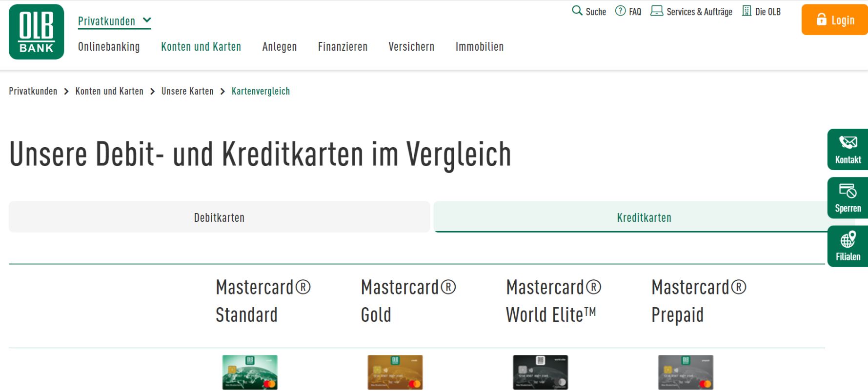Open the Konten und Karten menu

coord(201,47)
